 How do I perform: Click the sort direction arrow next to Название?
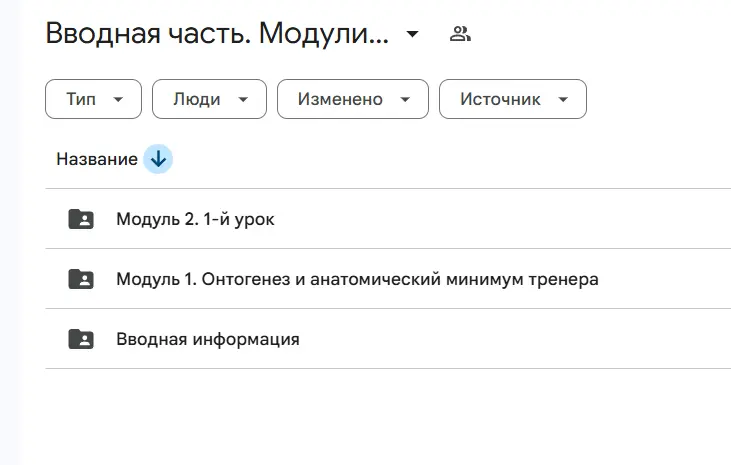[158, 159]
